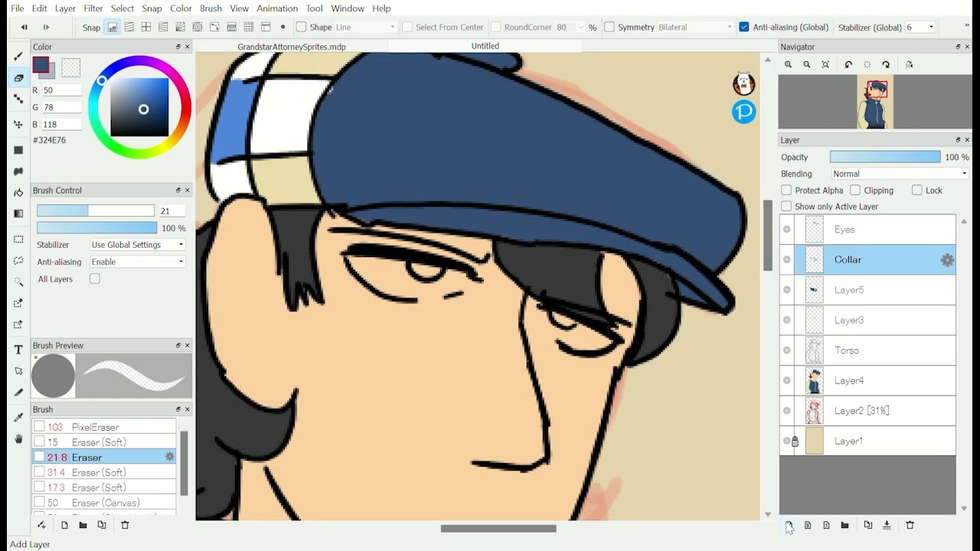Screen dimensions: 980x551
Task: Select the Brush tool in left toolbar
Action: click(18, 57)
